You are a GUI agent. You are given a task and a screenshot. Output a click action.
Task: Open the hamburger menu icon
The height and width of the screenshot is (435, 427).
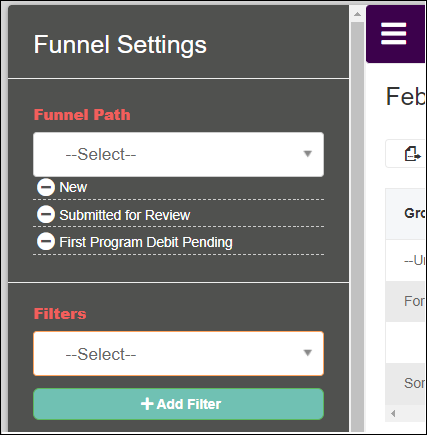(393, 33)
